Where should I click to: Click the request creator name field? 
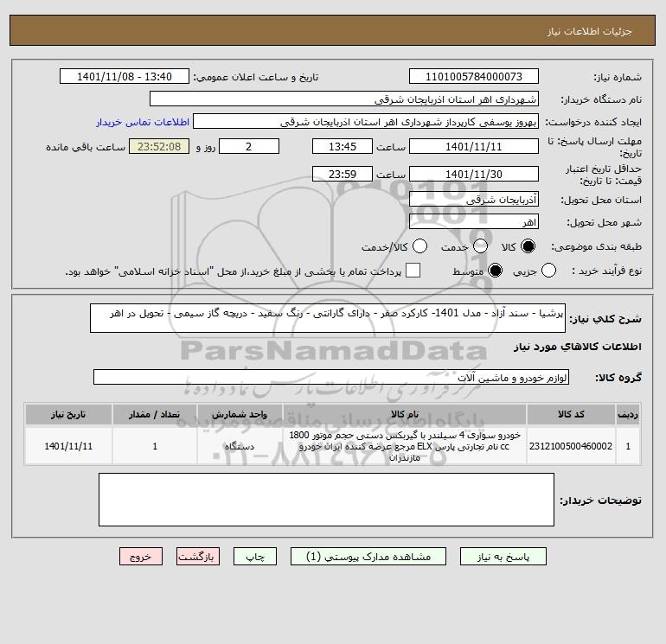coord(366,121)
